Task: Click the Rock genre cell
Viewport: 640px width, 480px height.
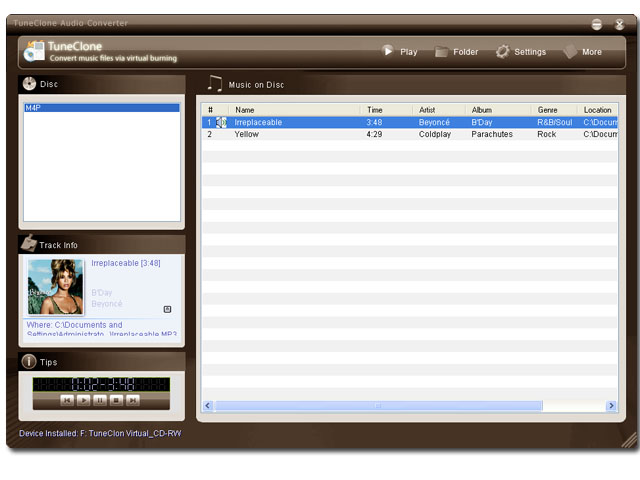Action: coord(547,134)
